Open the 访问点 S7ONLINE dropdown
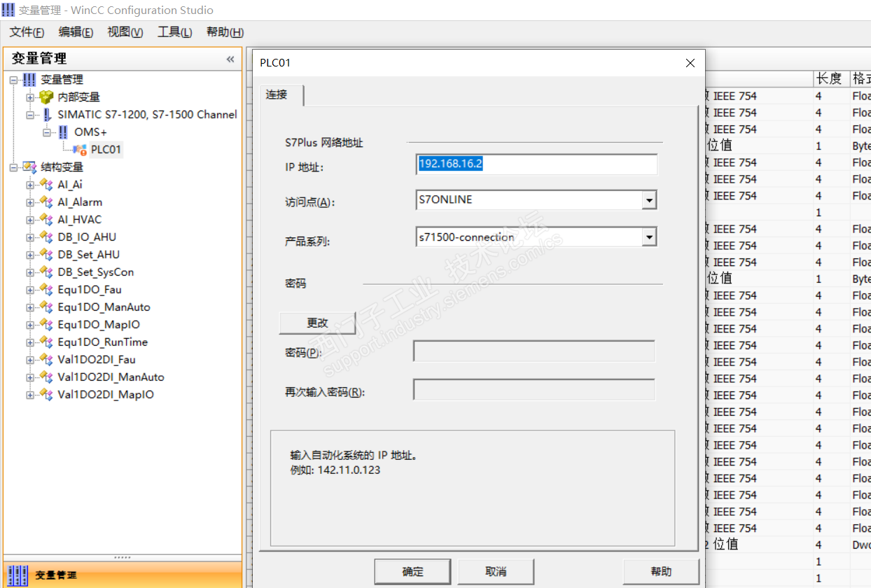Screen dimensions: 871x588 (649, 201)
